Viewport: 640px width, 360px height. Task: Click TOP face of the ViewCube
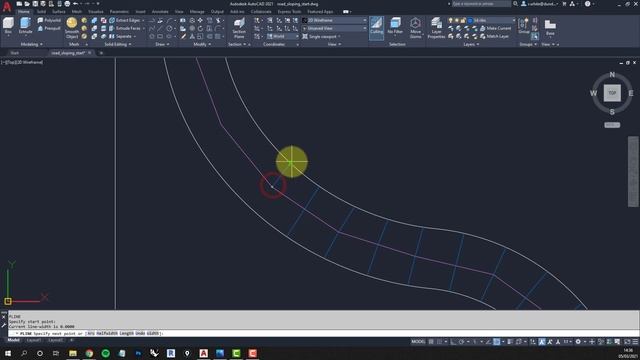coord(612,93)
